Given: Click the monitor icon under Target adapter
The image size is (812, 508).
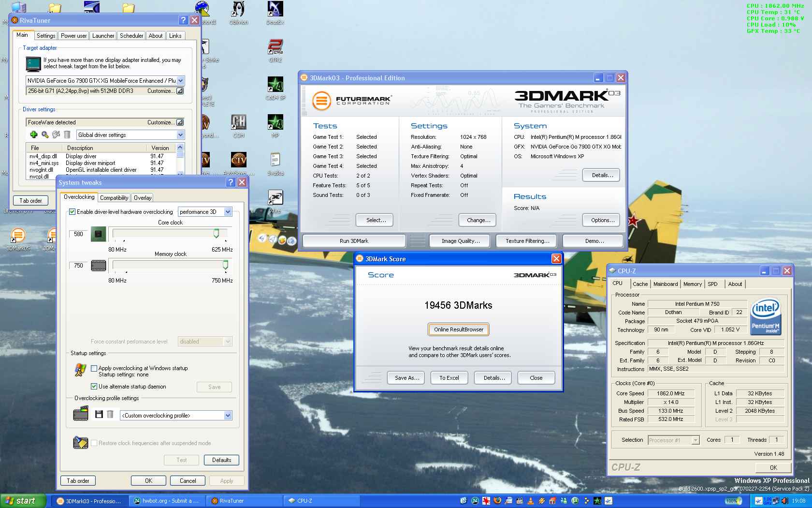Looking at the screenshot, I should tap(33, 64).
